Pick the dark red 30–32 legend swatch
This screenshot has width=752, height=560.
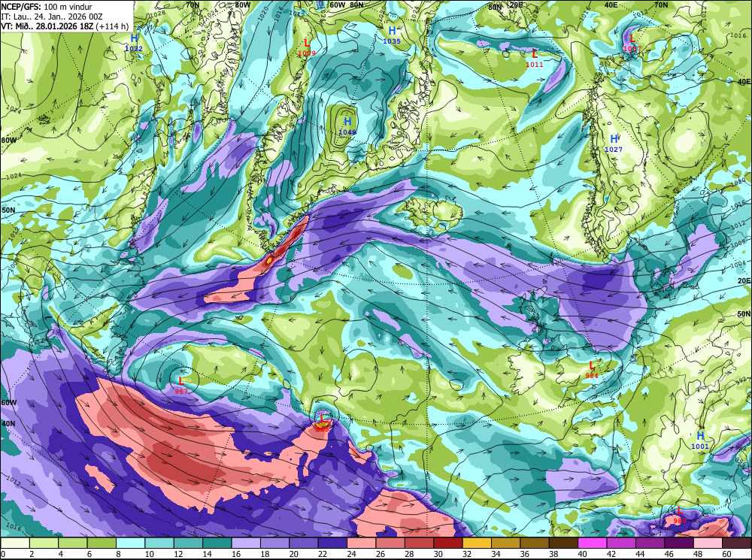tap(447, 543)
